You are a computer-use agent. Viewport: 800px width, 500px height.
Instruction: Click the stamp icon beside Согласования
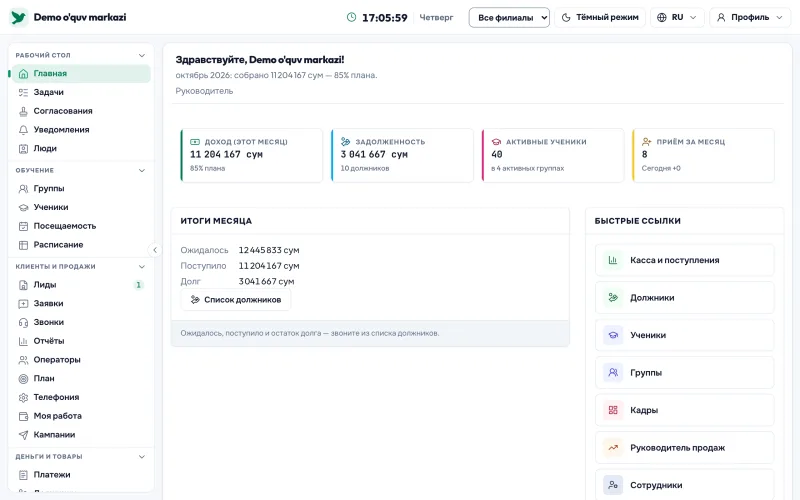[x=23, y=111]
